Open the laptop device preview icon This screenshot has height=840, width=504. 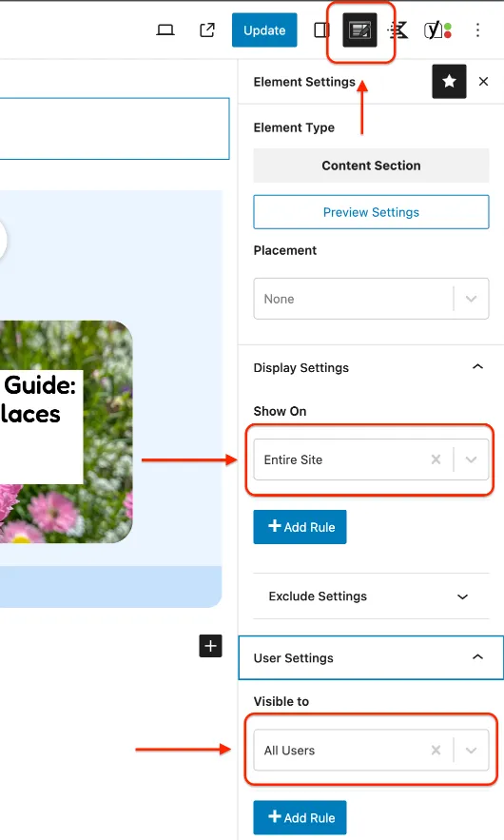click(165, 30)
